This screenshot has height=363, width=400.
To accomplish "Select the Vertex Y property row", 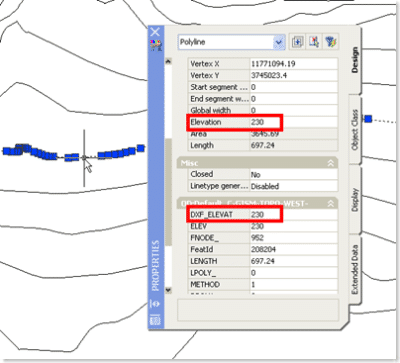I will point(263,75).
